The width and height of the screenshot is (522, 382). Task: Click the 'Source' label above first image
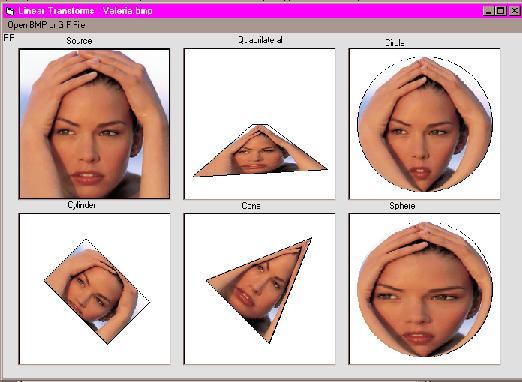coord(79,41)
